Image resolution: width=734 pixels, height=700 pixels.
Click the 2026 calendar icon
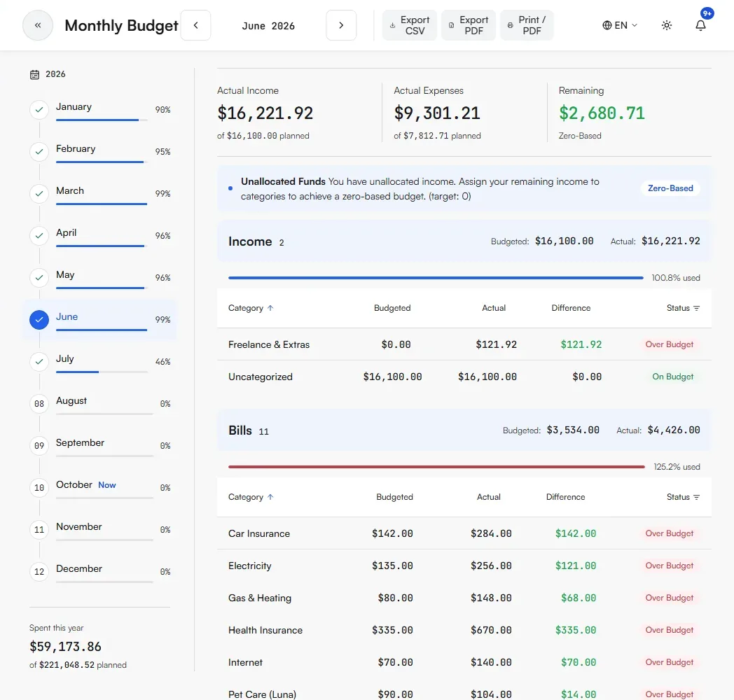pos(34,74)
